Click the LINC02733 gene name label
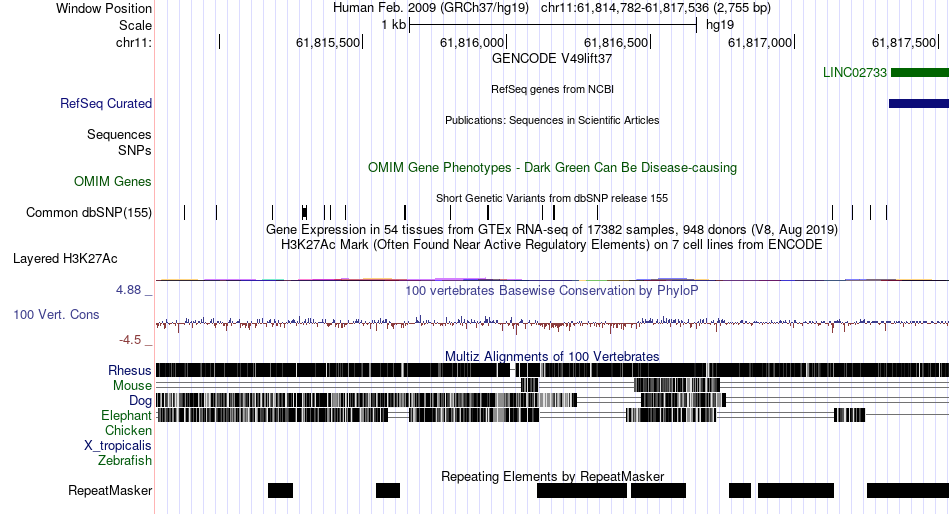Image resolution: width=950 pixels, height=514 pixels. [854, 73]
